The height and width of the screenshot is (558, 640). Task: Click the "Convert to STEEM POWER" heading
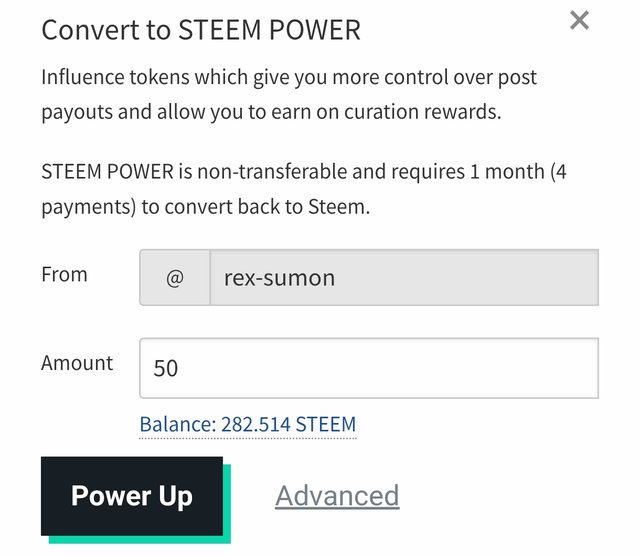click(200, 30)
